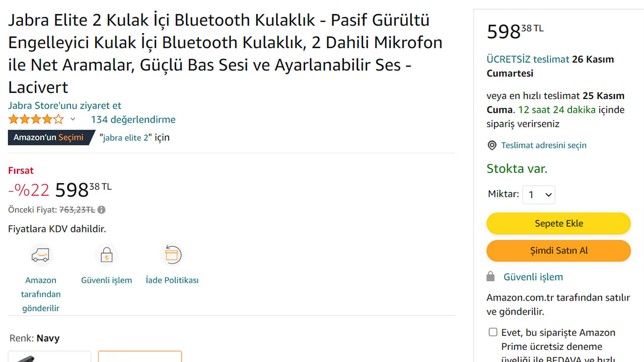Enable the Amazon Prime free trial checkbox
644x362 pixels.
click(x=493, y=332)
